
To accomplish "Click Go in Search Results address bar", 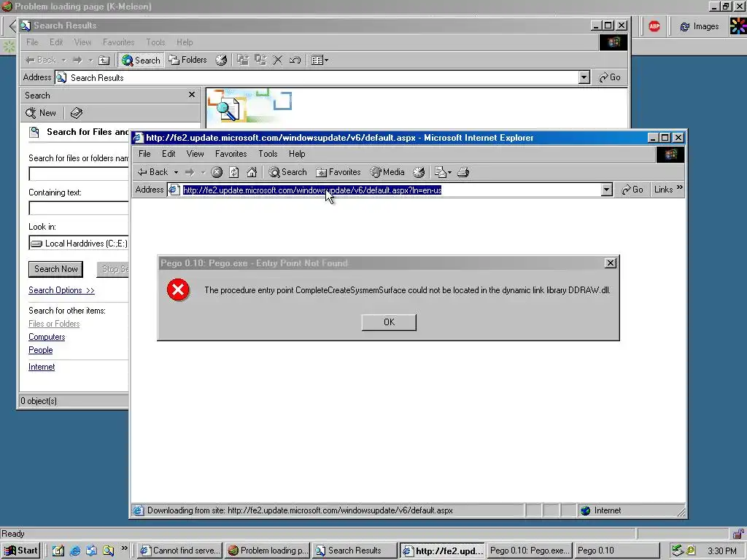I will coord(611,77).
